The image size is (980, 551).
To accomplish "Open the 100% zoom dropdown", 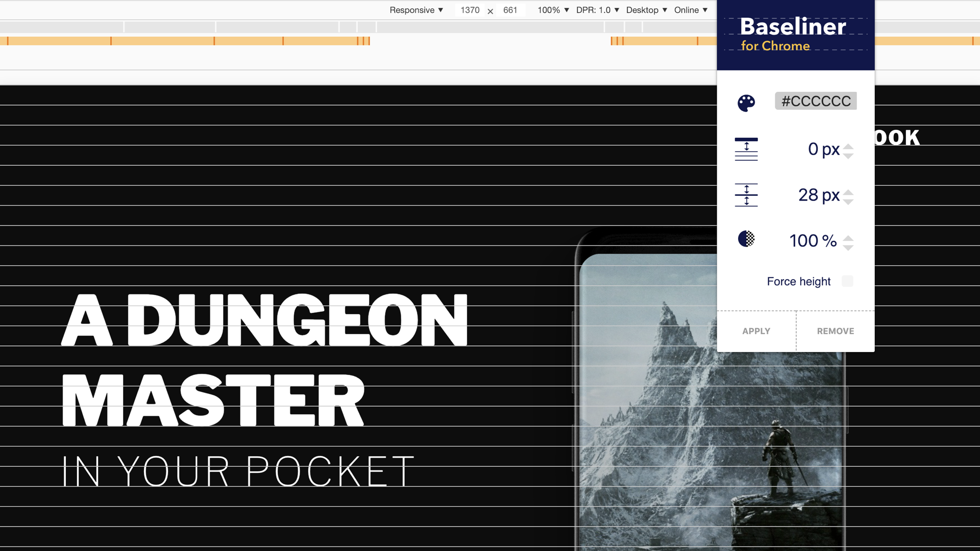I will (x=553, y=10).
